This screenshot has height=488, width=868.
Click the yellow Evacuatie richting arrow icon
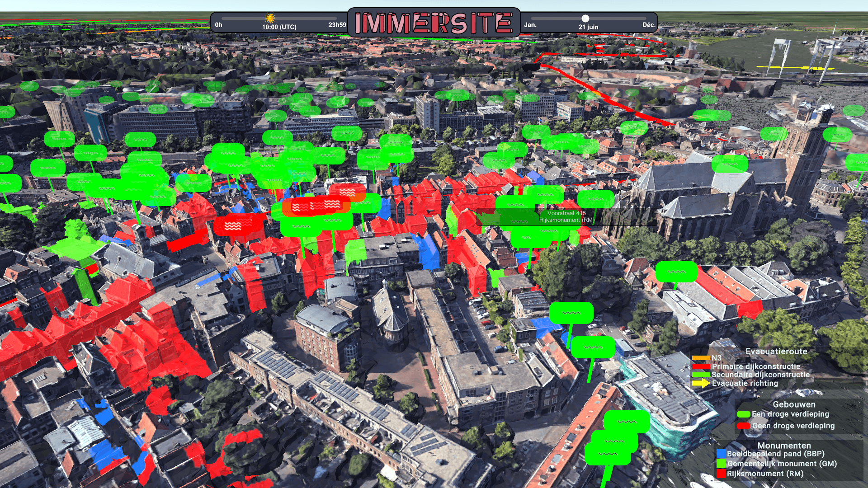(x=701, y=383)
